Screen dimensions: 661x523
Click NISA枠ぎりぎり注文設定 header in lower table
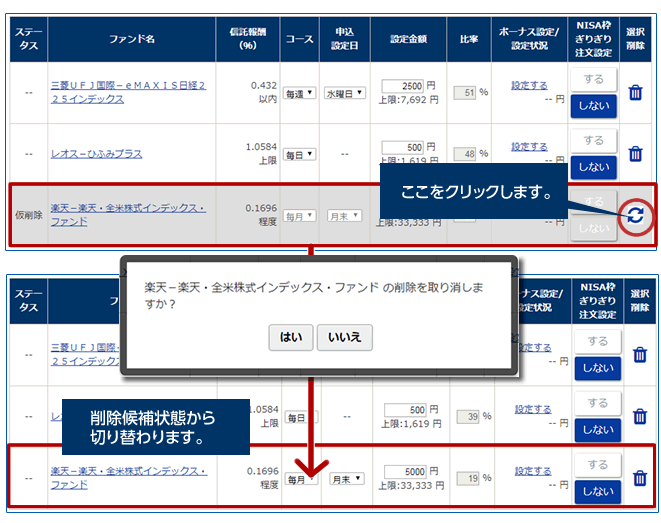[598, 300]
